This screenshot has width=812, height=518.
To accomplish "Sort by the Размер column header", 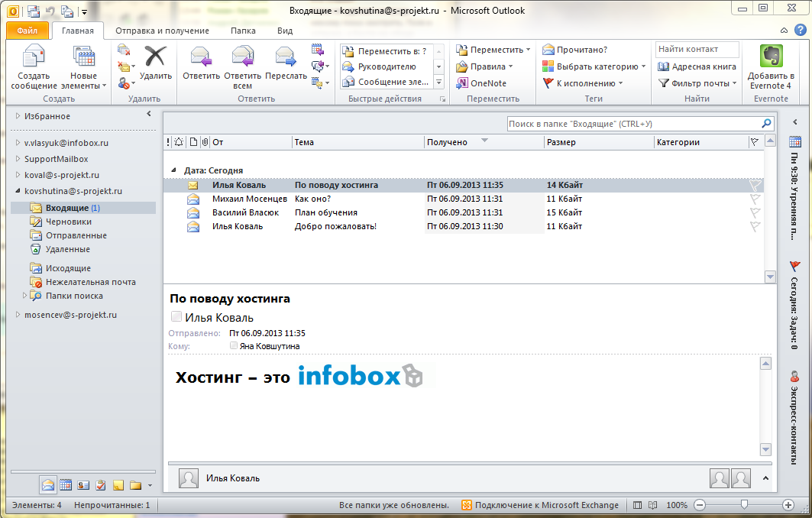I will click(599, 142).
